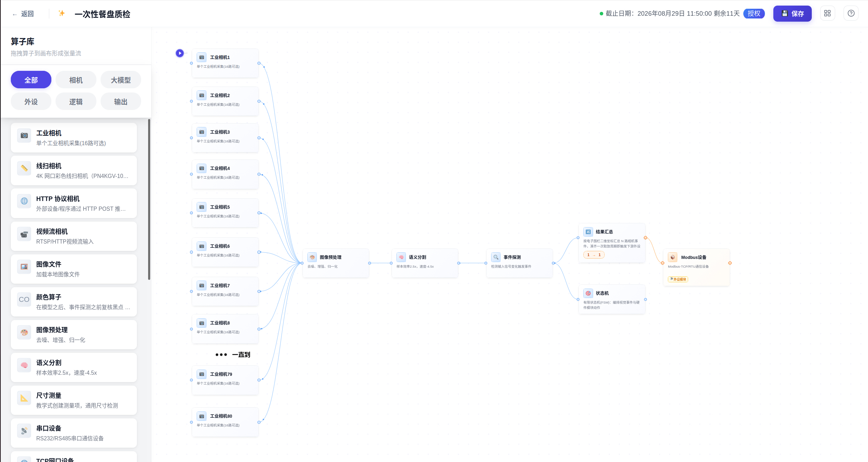Click the run/play button on canvas
This screenshot has width=868, height=462.
(x=180, y=53)
